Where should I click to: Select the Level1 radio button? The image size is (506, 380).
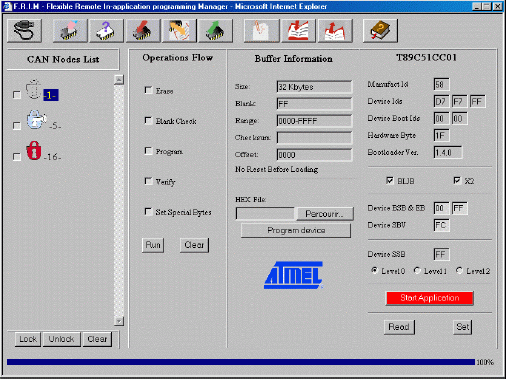point(417,270)
